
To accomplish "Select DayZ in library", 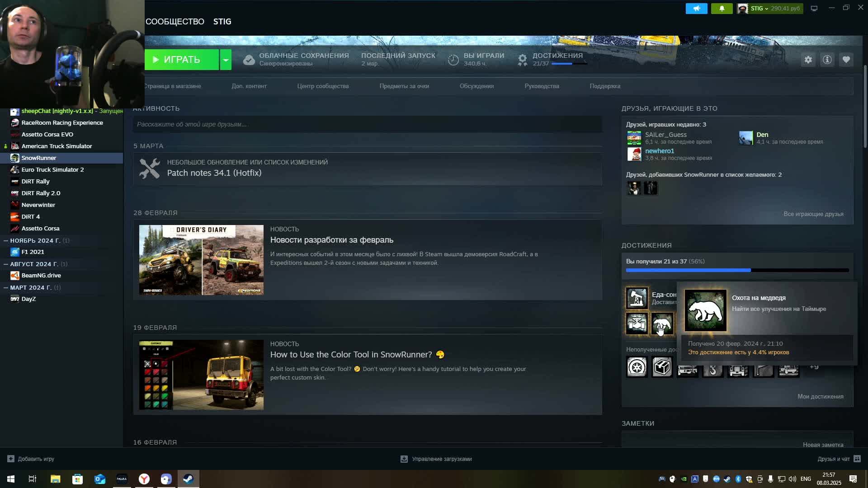I will (61, 299).
